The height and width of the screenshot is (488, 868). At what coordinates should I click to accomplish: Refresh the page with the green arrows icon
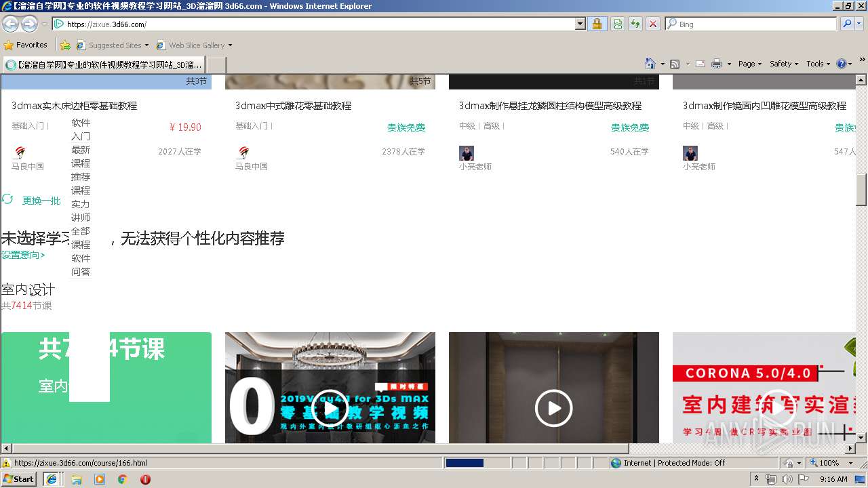pyautogui.click(x=635, y=24)
